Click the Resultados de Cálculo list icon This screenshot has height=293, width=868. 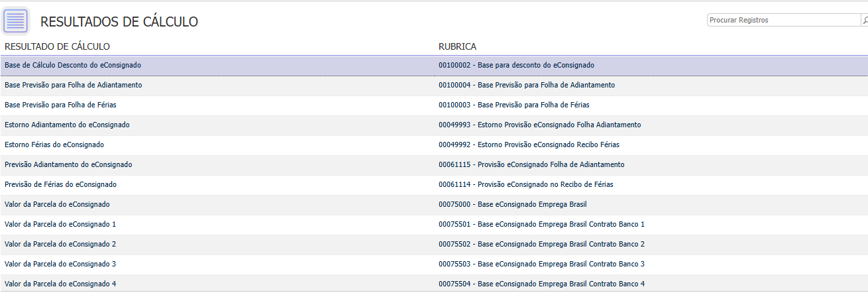point(16,21)
